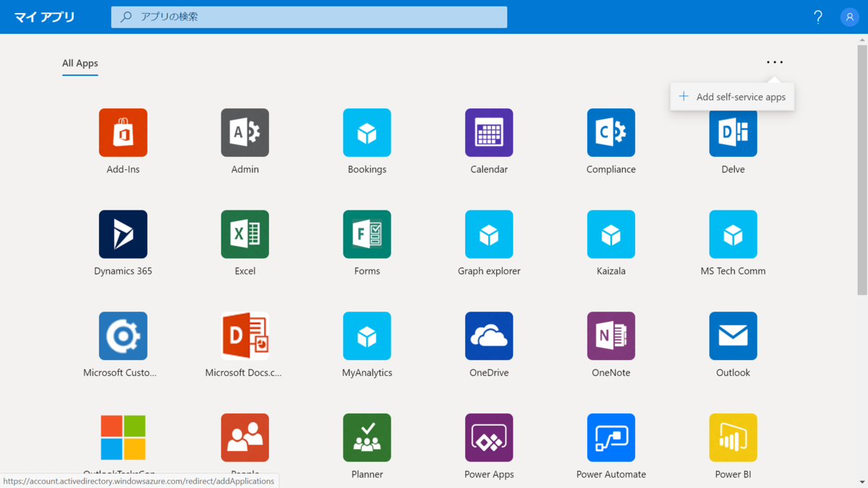Launch Power Automate
Image resolution: width=868 pixels, height=488 pixels.
[611, 438]
